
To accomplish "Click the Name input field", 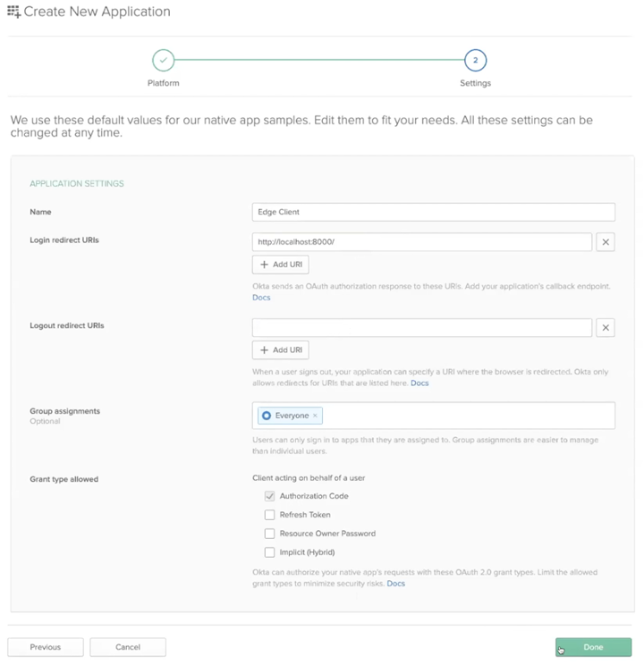I will pyautogui.click(x=434, y=212).
